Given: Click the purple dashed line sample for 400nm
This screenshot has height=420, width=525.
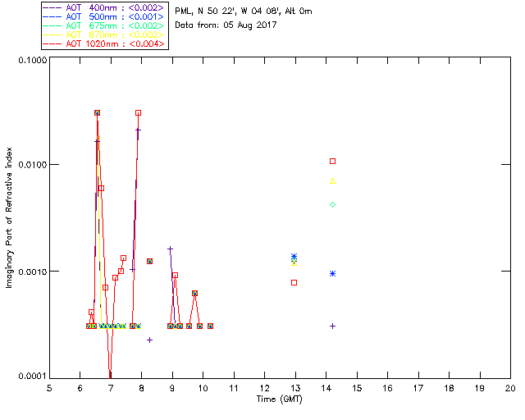Looking at the screenshot, I should (x=52, y=7).
